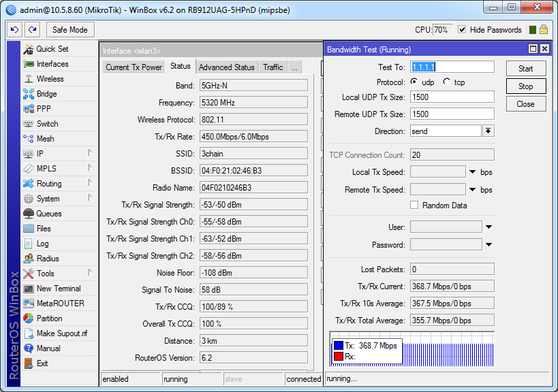The height and width of the screenshot is (392, 558).
Task: Select the udp protocol radio button
Action: pos(414,82)
